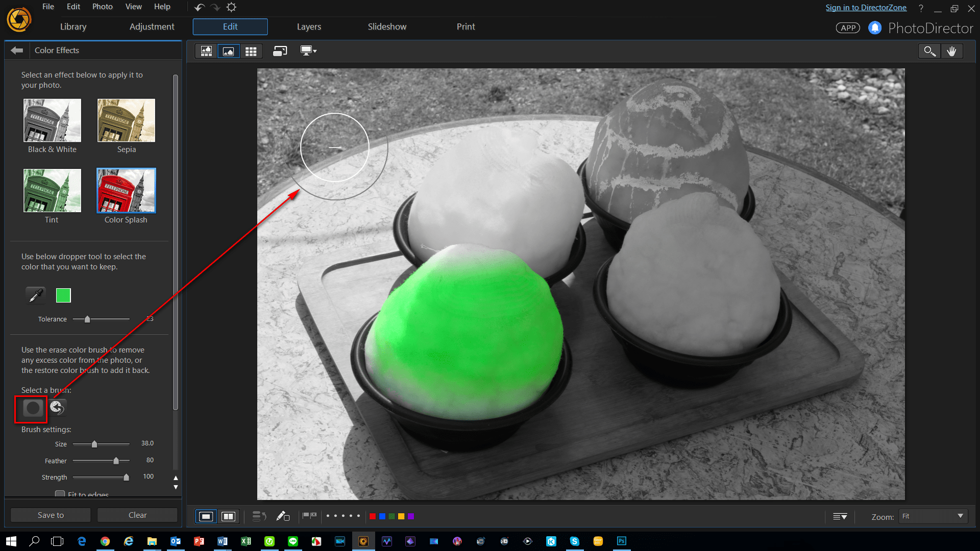Switch to the Print tab
Screen dimensions: 980x551
click(465, 27)
